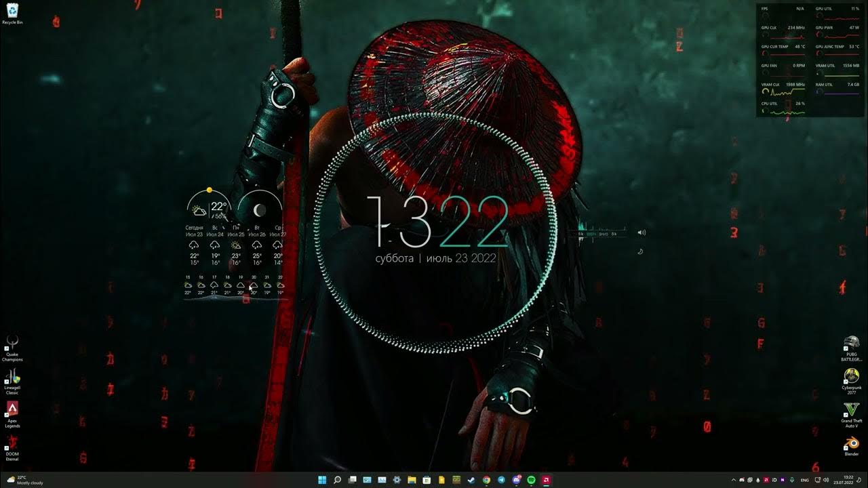The width and height of the screenshot is (868, 488).
Task: Select the Вс Июл 24 forecast column
Action: (x=215, y=245)
